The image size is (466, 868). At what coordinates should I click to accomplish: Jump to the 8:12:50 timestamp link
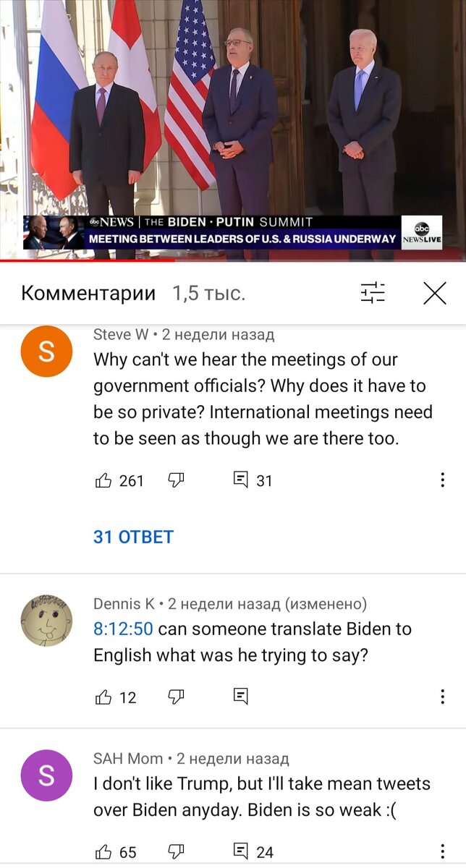pyautogui.click(x=123, y=629)
